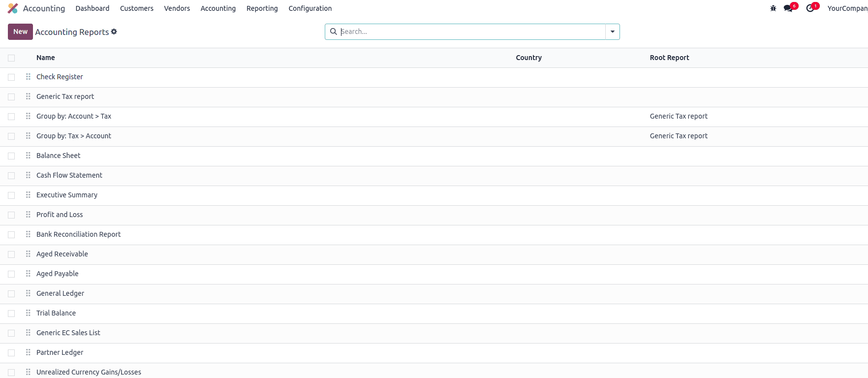Check the Generic Tax report row checkbox

11,97
